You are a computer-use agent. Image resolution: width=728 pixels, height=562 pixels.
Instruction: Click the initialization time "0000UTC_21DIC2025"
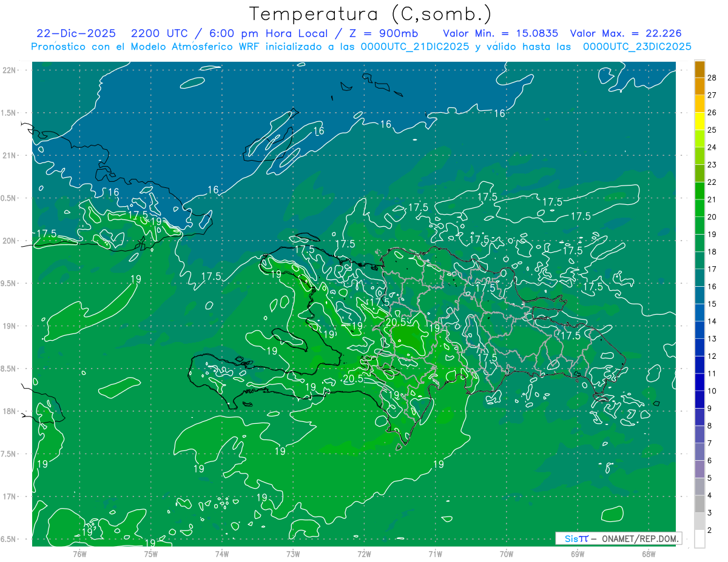pos(415,47)
